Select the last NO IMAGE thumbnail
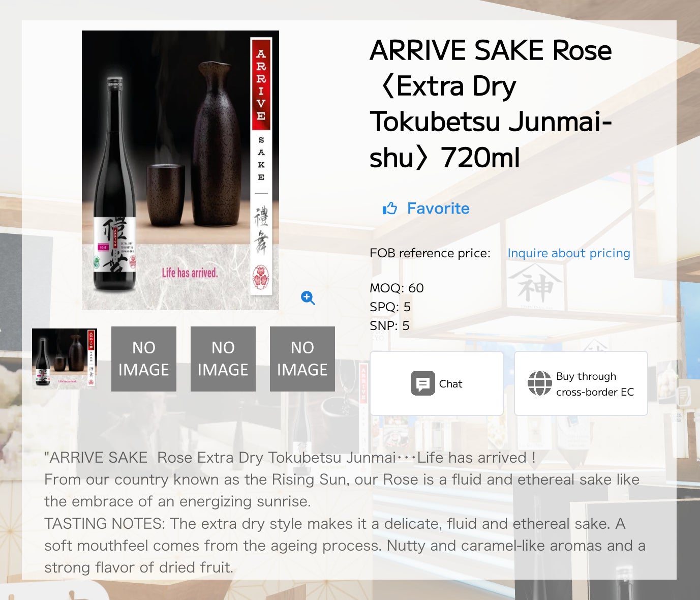 302,359
